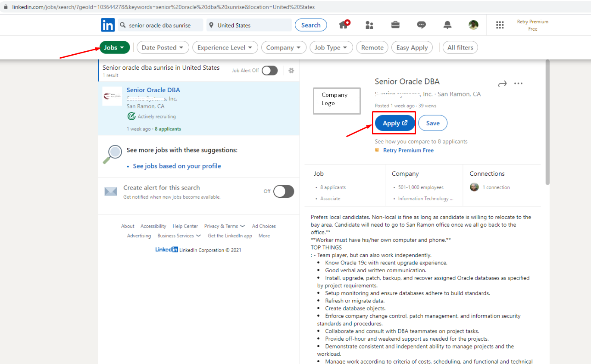This screenshot has width=591, height=364.
Task: Click See jobs based on your profile
Action: [x=177, y=166]
